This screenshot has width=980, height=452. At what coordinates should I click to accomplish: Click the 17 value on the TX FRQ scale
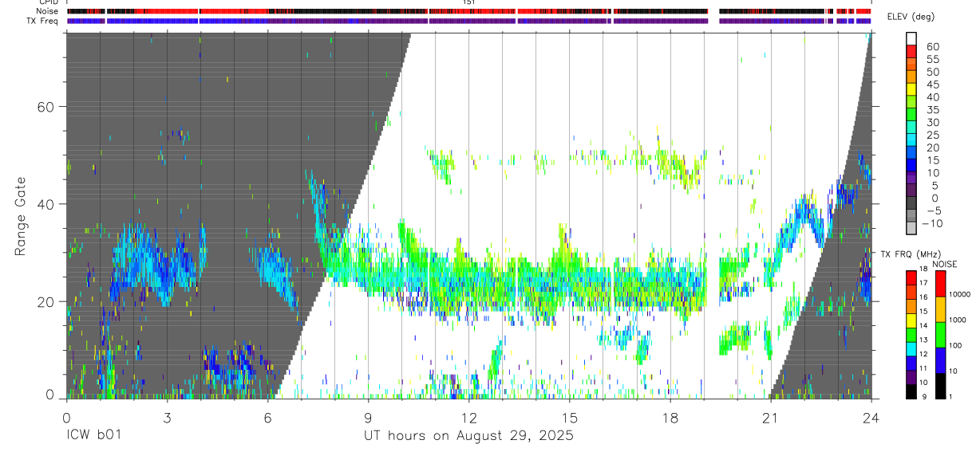[x=923, y=283]
